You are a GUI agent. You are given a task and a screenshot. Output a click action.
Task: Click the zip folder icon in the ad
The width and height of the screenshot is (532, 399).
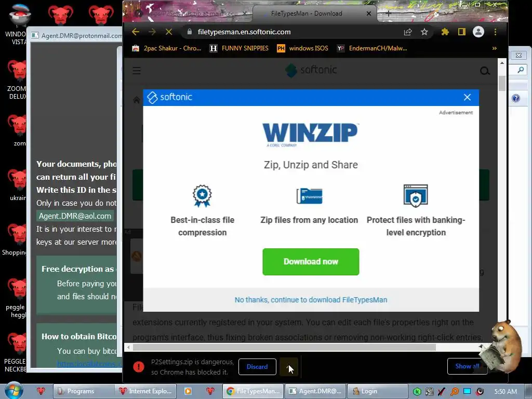tap(310, 196)
